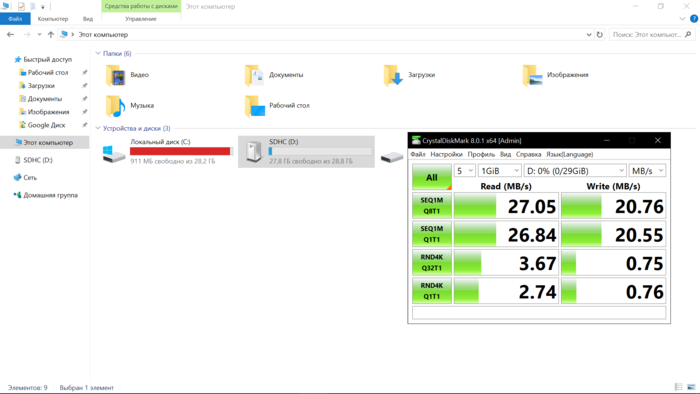700x394 pixels.
Task: Open CrystalDiskMark Файл menu
Action: click(x=418, y=154)
